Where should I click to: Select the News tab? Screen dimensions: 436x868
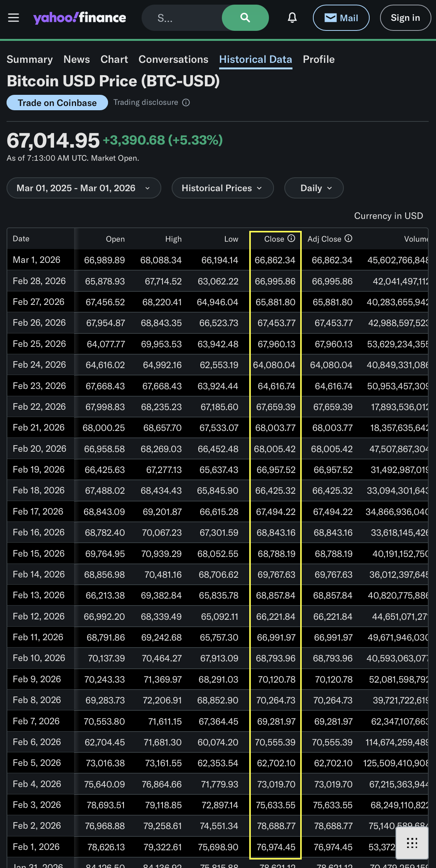[x=77, y=59]
